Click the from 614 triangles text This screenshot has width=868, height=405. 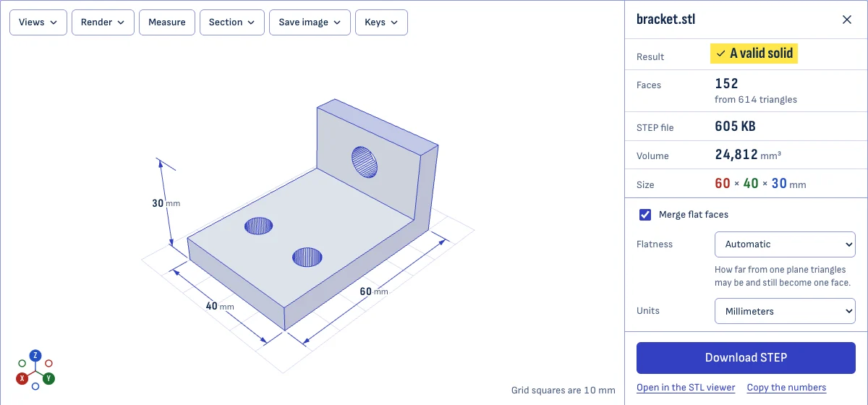click(756, 100)
